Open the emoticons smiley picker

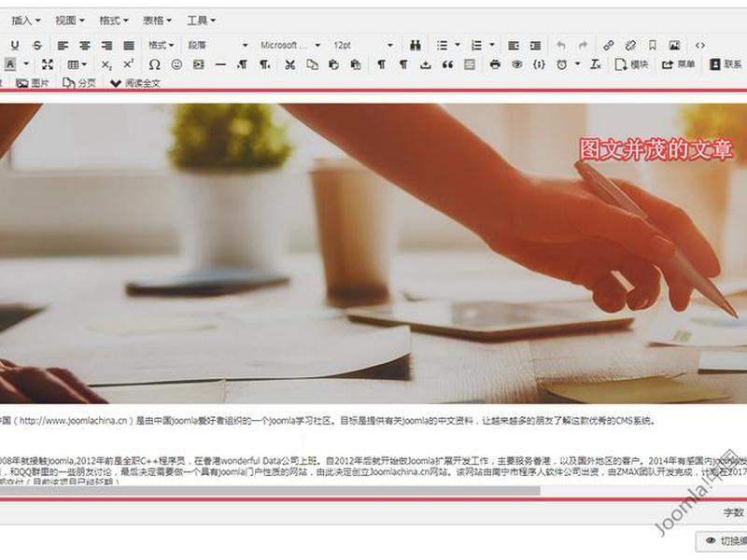point(176,64)
